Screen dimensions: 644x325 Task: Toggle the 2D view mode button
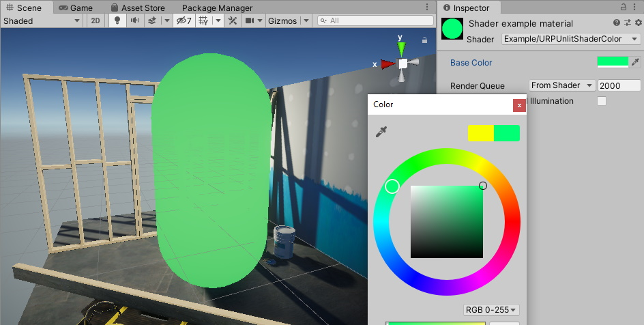click(x=96, y=21)
